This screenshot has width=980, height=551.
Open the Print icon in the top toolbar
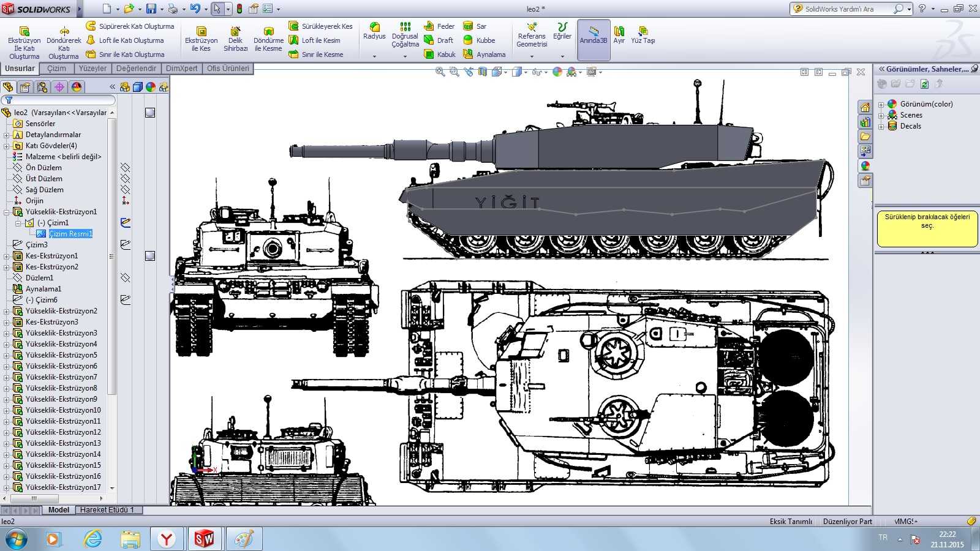[173, 9]
